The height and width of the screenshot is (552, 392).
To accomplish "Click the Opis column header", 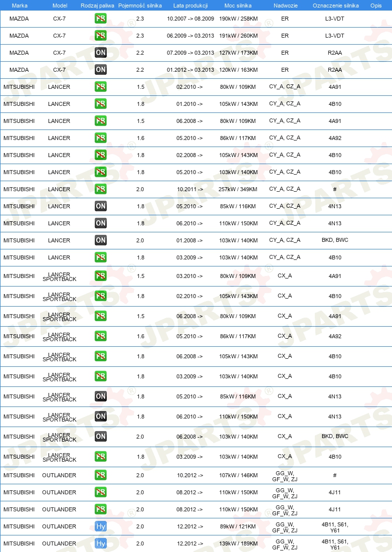I will point(376,6).
